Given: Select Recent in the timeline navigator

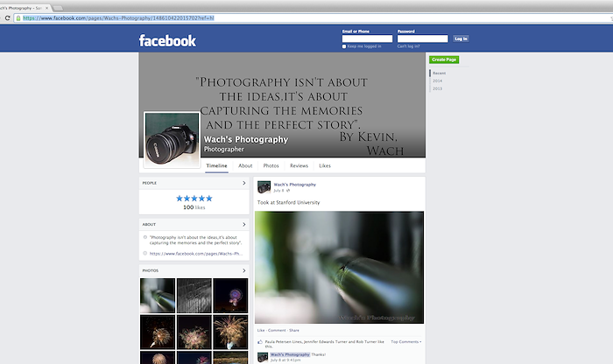Looking at the screenshot, I should coord(439,73).
